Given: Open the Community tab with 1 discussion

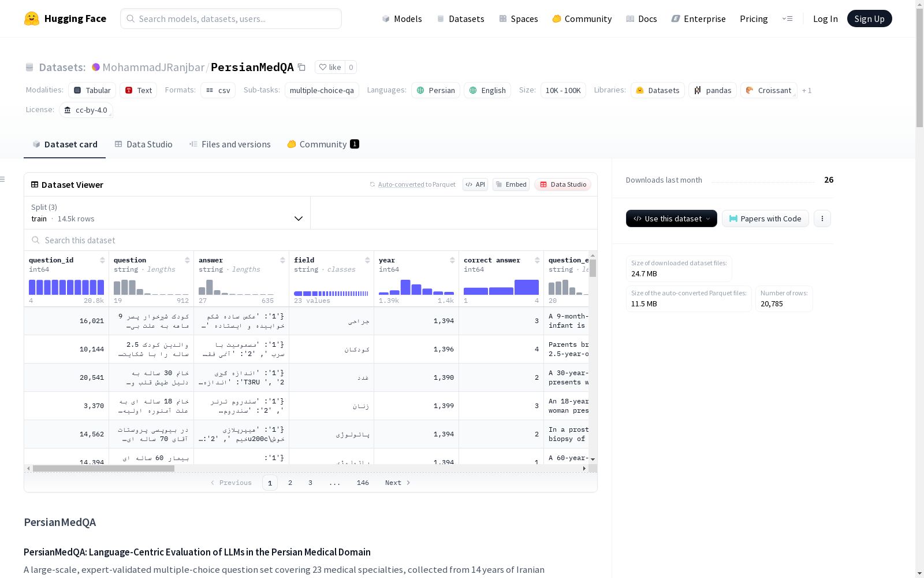Looking at the screenshot, I should (x=323, y=144).
